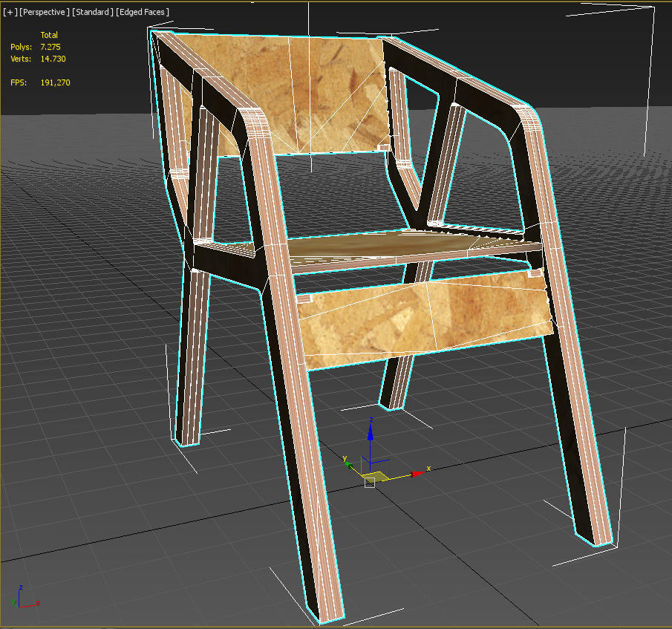Viewport: 672px width, 629px height.
Task: Open the Edged Faces display menu
Action: pyautogui.click(x=143, y=12)
